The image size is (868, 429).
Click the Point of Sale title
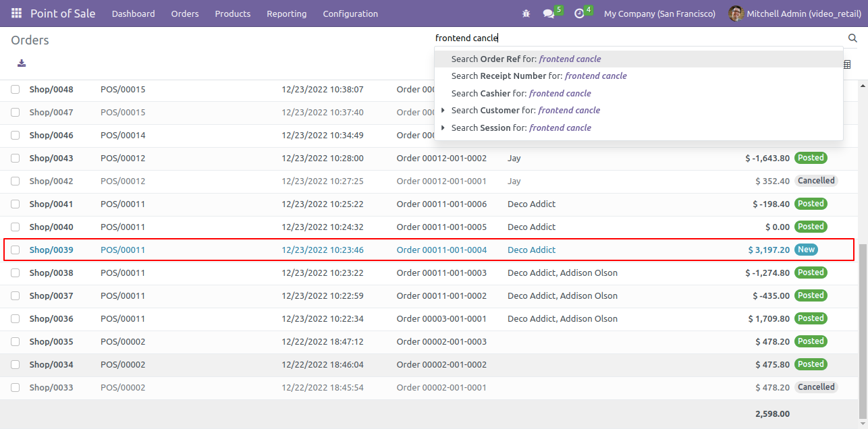click(63, 13)
